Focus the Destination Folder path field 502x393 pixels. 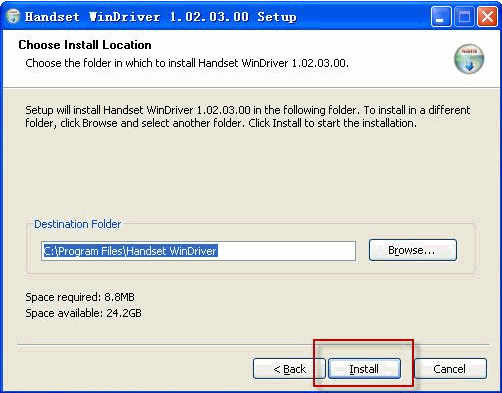click(x=198, y=251)
